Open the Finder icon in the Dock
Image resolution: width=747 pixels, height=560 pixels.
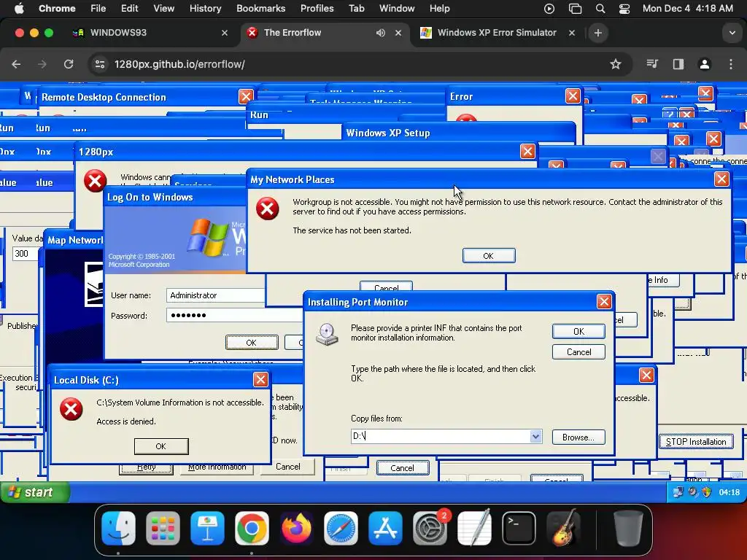pos(119,528)
